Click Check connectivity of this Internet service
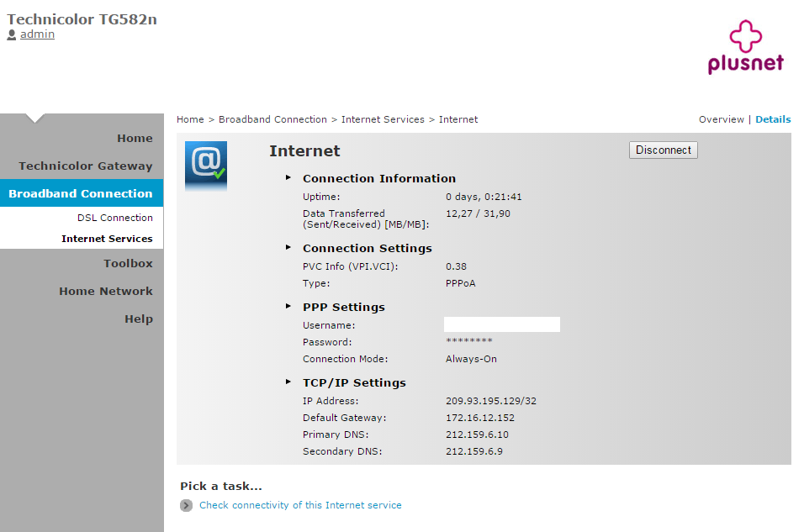The width and height of the screenshot is (804, 532). 300,506
